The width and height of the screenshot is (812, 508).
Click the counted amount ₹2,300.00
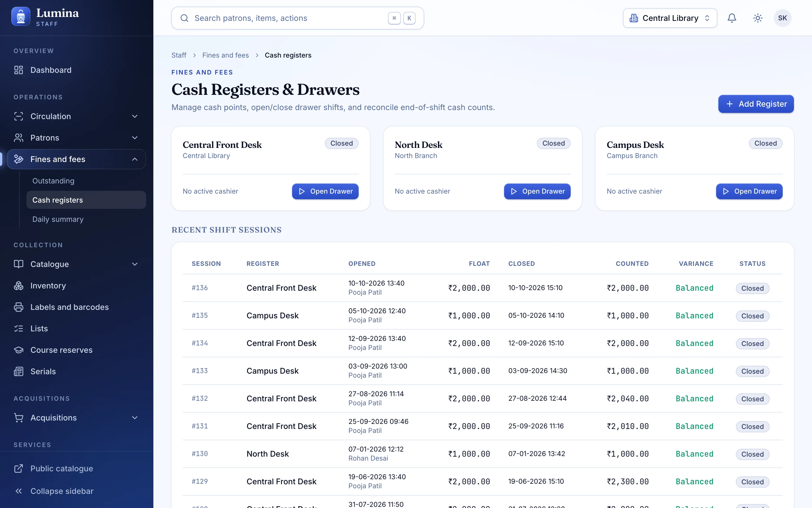pos(628,481)
